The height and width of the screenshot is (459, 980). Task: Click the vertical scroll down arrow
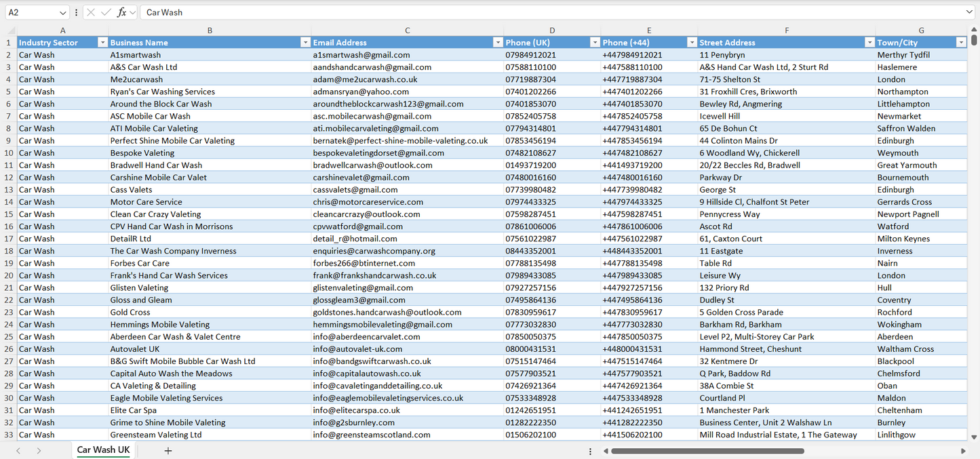tap(974, 437)
